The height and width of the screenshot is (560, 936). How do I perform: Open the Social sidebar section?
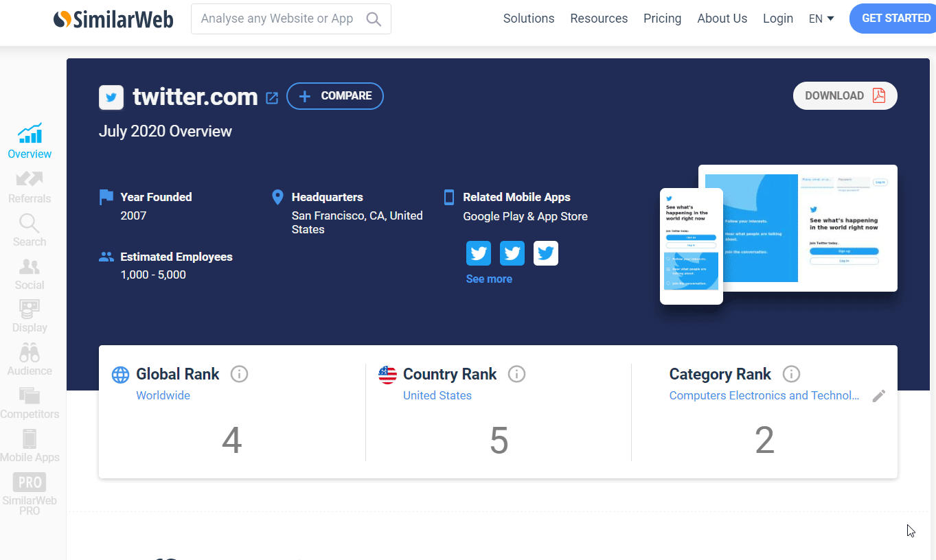coord(30,274)
